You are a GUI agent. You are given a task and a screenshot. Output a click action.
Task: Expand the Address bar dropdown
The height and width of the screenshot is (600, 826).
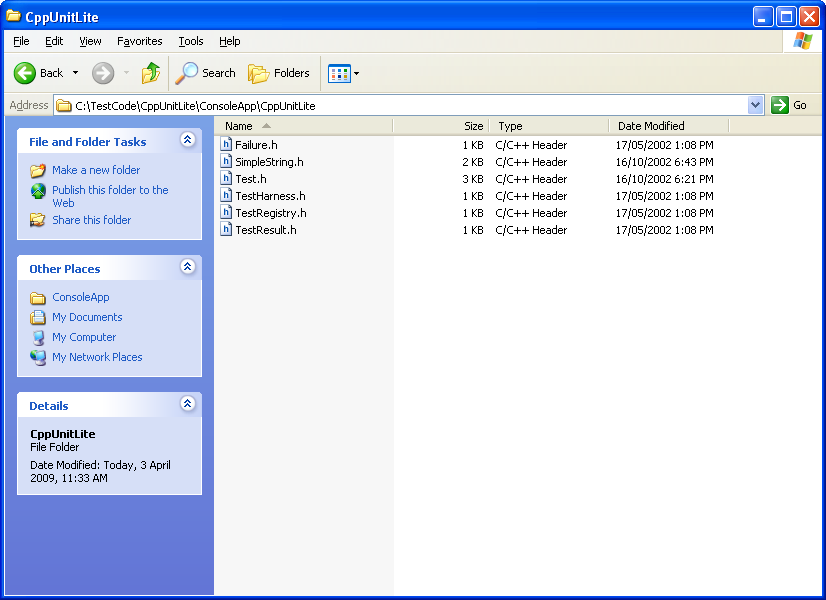click(x=755, y=105)
